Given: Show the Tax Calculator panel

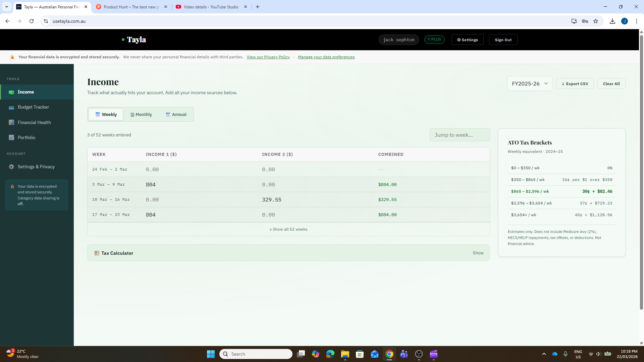Looking at the screenshot, I should (x=478, y=253).
